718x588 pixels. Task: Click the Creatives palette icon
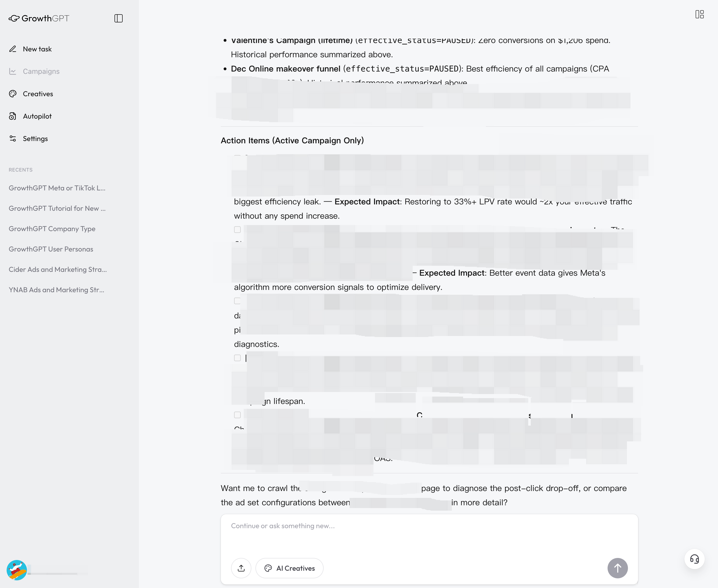[x=13, y=94]
